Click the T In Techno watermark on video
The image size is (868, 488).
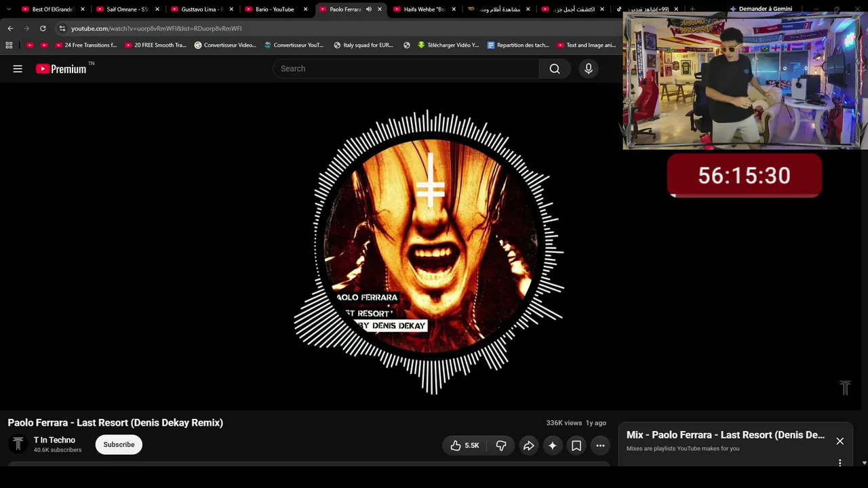[845, 387]
